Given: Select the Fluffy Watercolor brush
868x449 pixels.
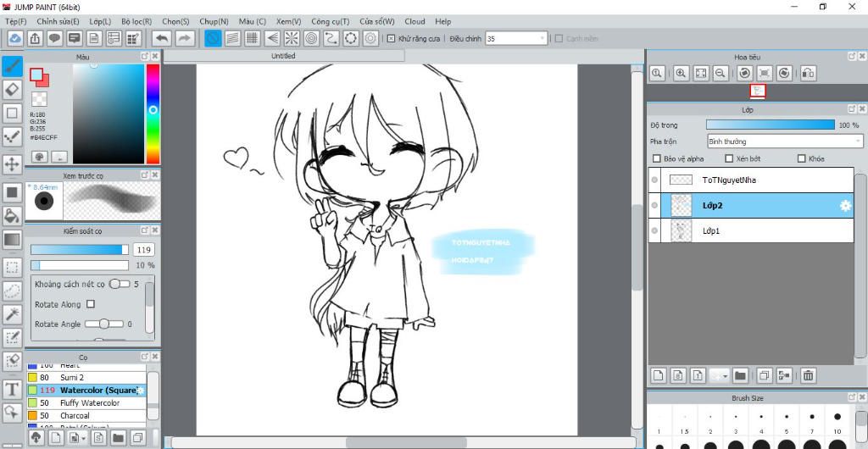Looking at the screenshot, I should (x=87, y=403).
